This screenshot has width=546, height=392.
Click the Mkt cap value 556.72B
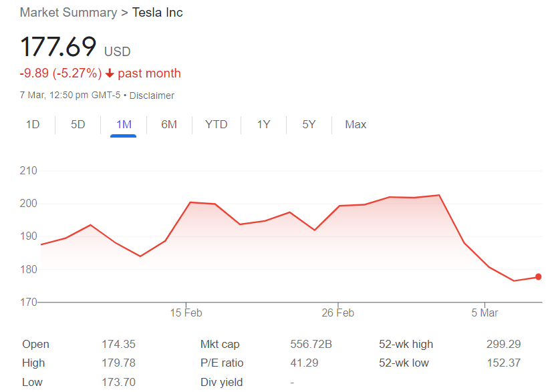point(311,345)
